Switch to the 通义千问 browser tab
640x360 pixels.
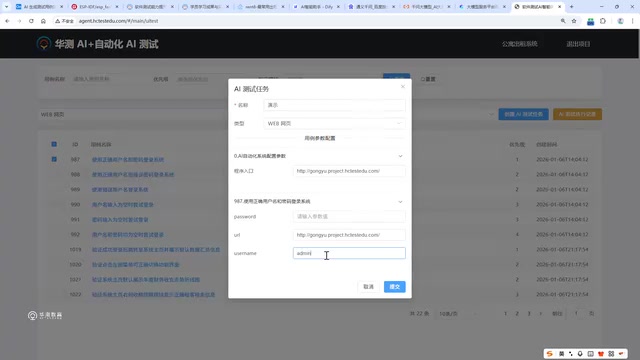click(x=371, y=7)
